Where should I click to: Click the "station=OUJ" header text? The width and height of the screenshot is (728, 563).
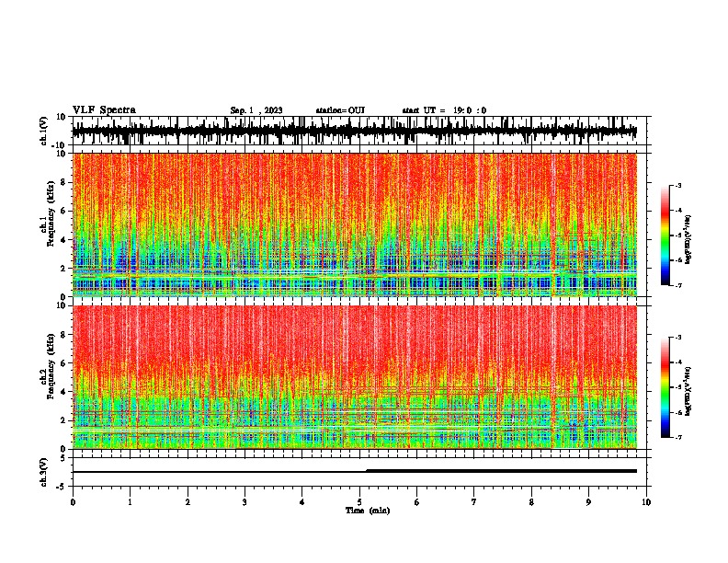point(340,110)
